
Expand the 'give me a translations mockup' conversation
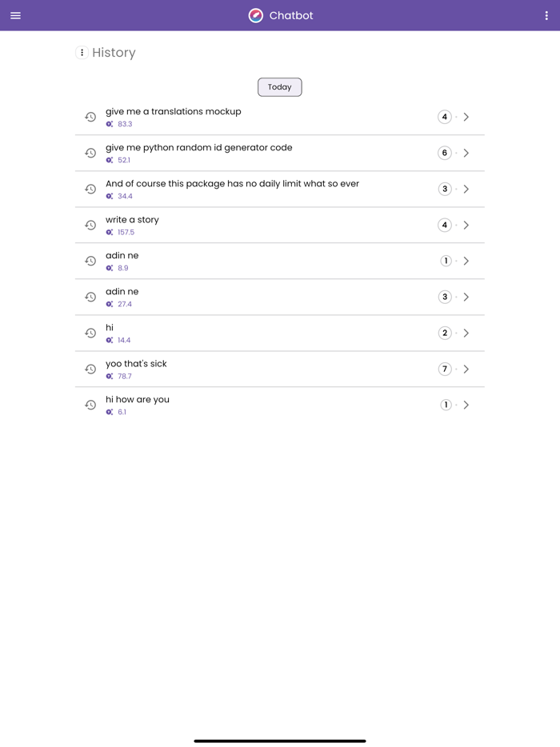(466, 117)
